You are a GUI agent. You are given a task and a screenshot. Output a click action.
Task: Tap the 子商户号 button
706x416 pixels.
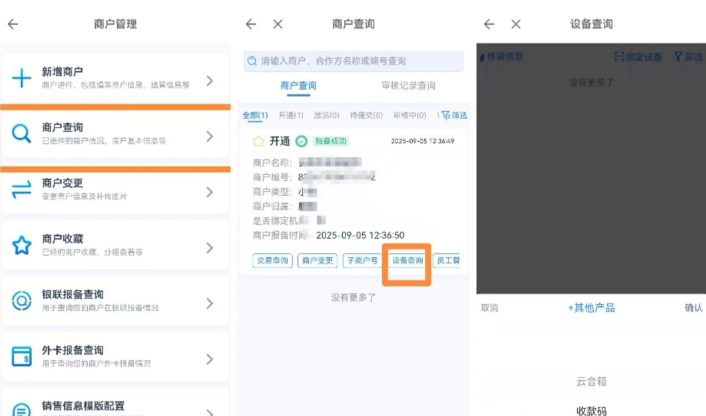coord(362,261)
